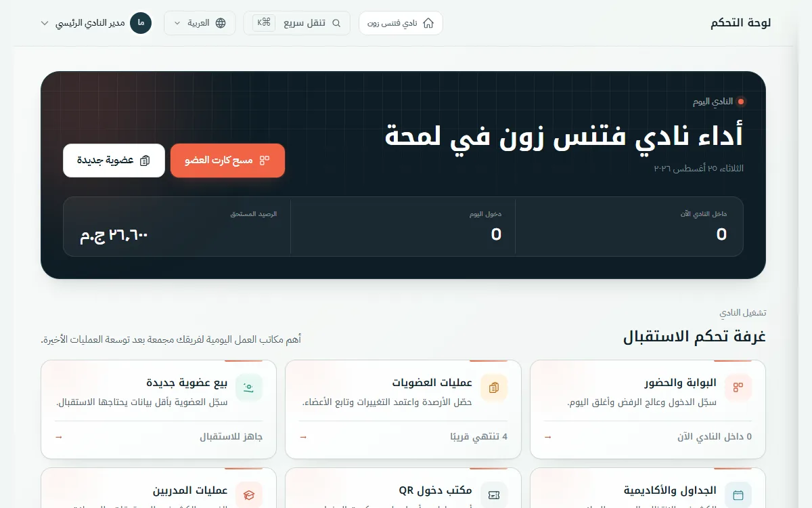Click the داخل النادي الآن stat tile

[x=629, y=227]
